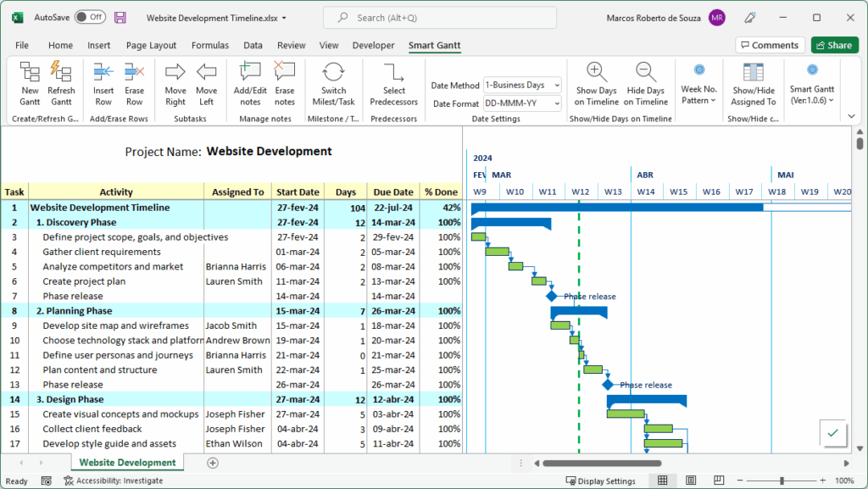Open the Comments button
Viewport: 868px width, 489px height.
tap(770, 46)
